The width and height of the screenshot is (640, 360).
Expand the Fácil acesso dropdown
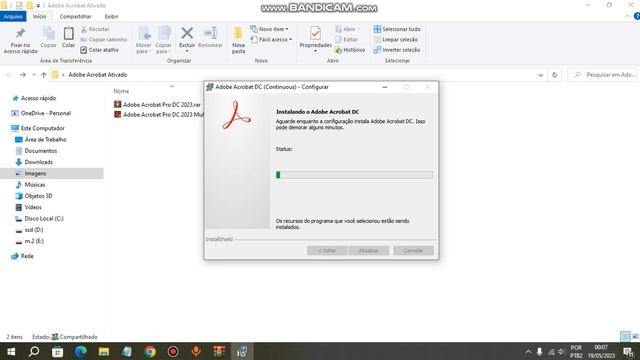tap(271, 40)
